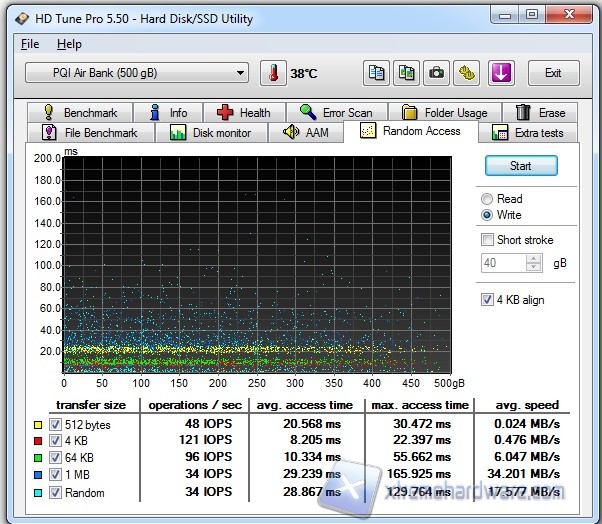Uncheck the 512 bytes transfer size

(55, 423)
